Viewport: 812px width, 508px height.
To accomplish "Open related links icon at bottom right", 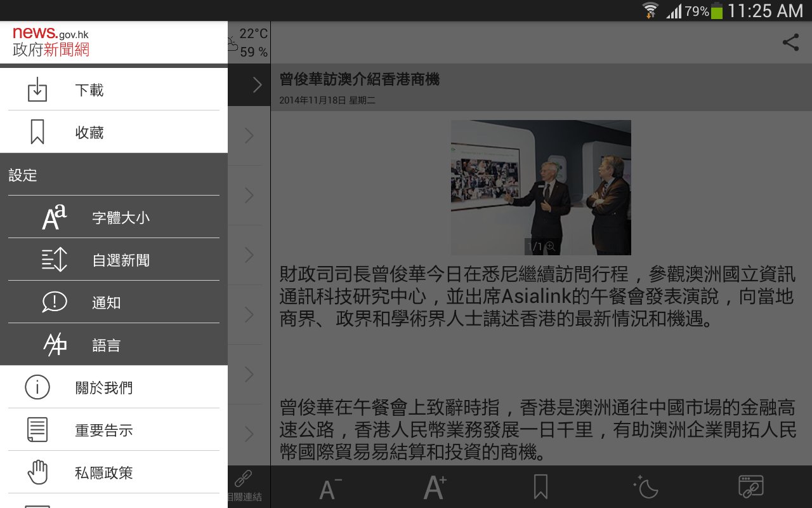I will tap(751, 487).
